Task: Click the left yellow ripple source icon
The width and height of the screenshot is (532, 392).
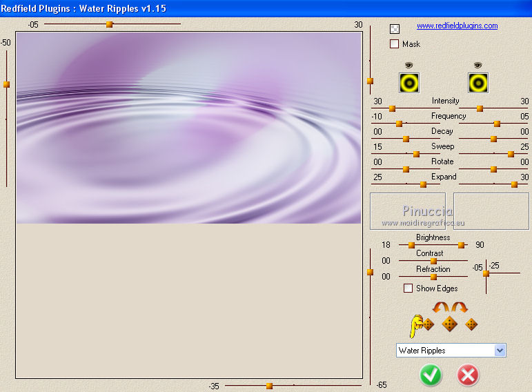Action: pos(409,83)
